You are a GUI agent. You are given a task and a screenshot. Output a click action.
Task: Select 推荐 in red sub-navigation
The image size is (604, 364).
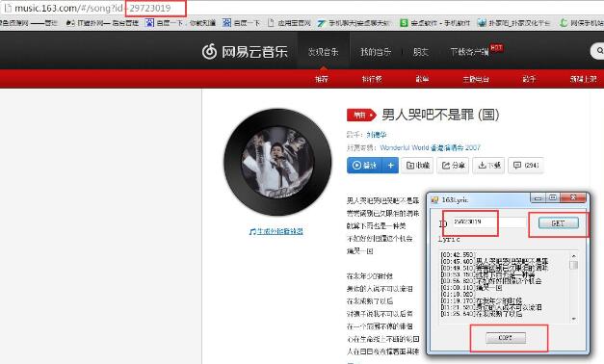[321, 79]
